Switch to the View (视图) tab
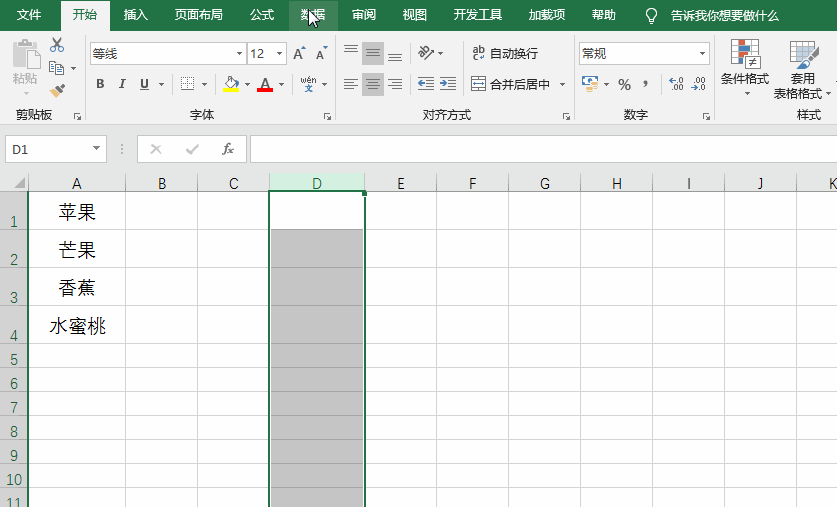The width and height of the screenshot is (837, 507). tap(415, 14)
